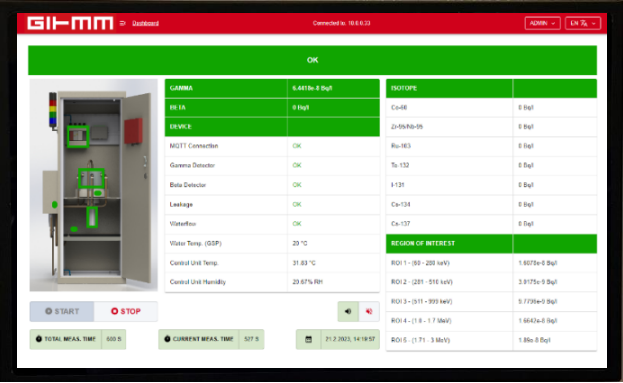The height and width of the screenshot is (383, 623).
Task: Open the ADMIN user dropdown
Action: pyautogui.click(x=542, y=23)
